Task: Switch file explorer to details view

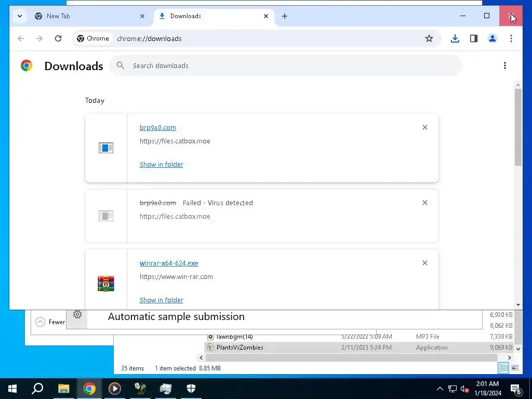Action: point(503,368)
